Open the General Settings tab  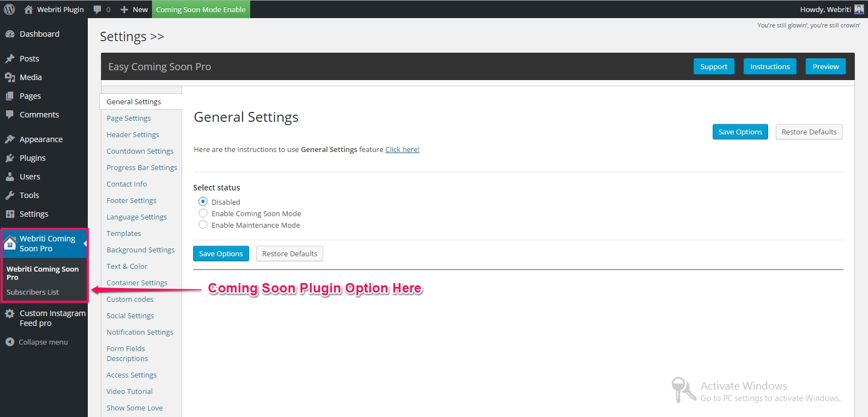[140, 102]
